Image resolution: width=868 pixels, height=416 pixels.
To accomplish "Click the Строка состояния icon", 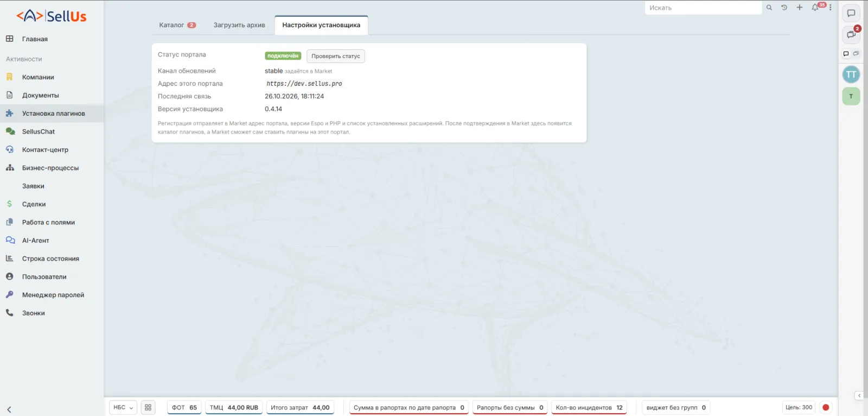I will [9, 259].
